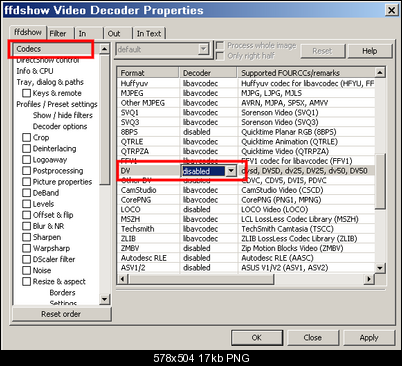Sort by the Decoder column header

point(208,73)
